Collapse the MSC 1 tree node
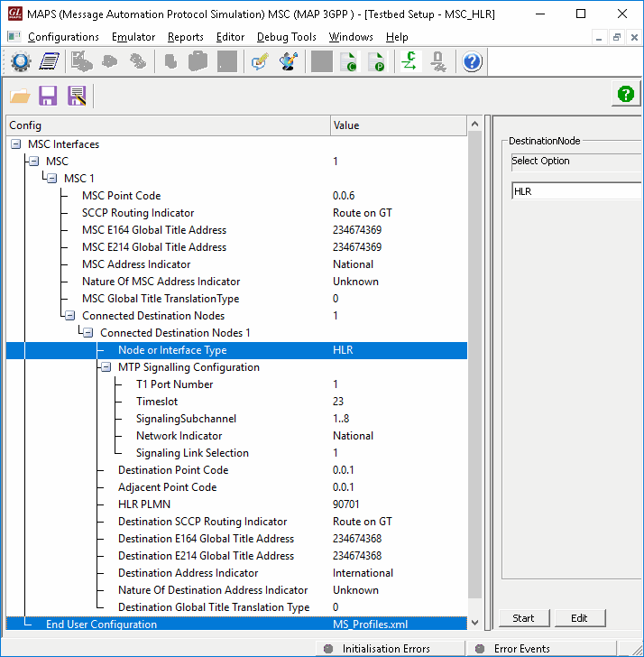The image size is (644, 657). tap(52, 179)
